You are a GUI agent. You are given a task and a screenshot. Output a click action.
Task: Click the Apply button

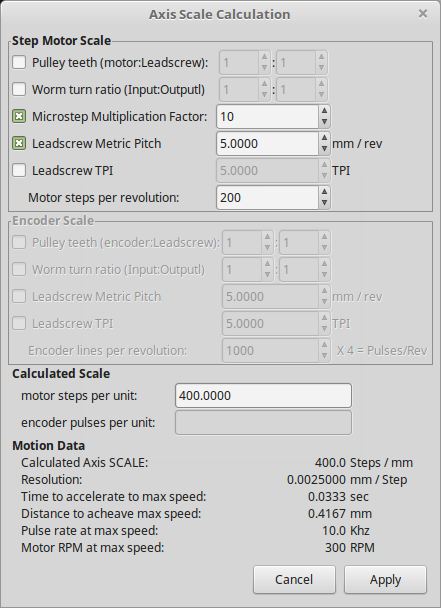[385, 579]
